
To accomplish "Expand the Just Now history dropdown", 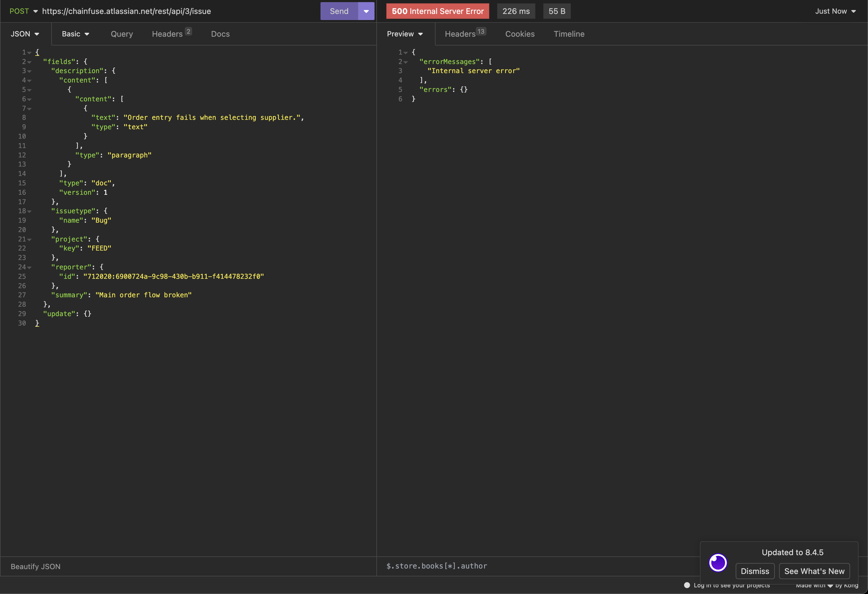I will [x=835, y=11].
